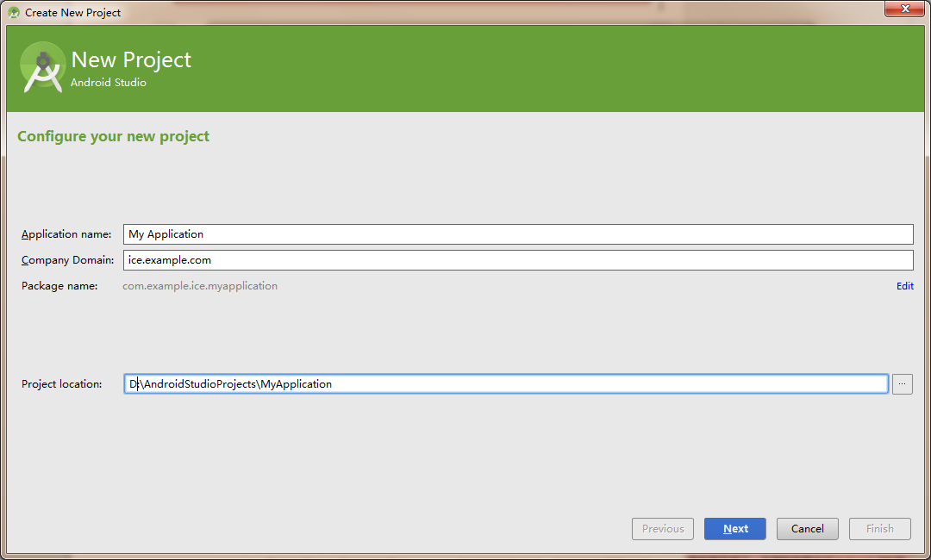Close the Create New Project dialog
Screen dimensions: 931x560
tap(905, 9)
